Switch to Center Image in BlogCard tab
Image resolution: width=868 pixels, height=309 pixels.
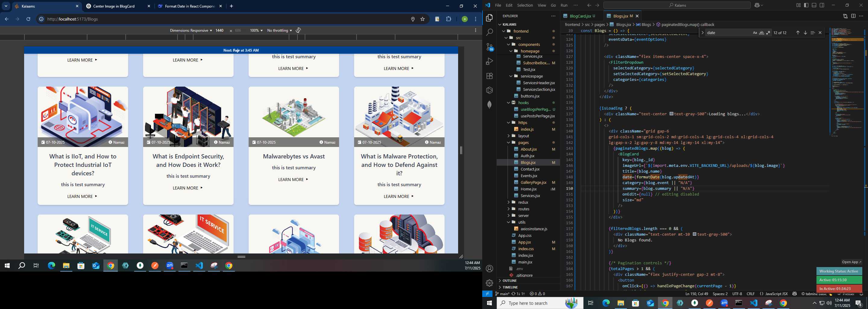pyautogui.click(x=118, y=6)
